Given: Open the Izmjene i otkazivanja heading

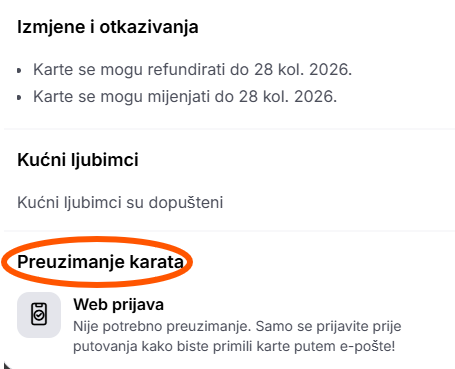Looking at the screenshot, I should click(x=108, y=27).
